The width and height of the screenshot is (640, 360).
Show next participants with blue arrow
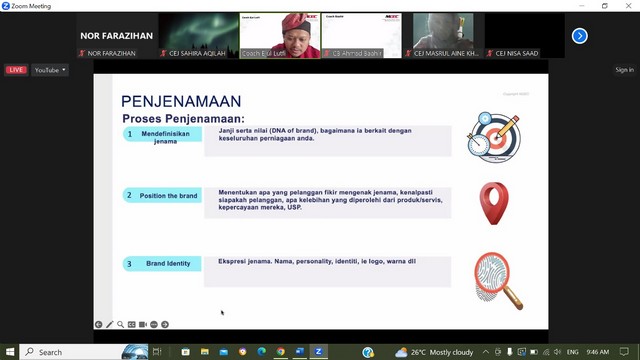click(x=580, y=36)
